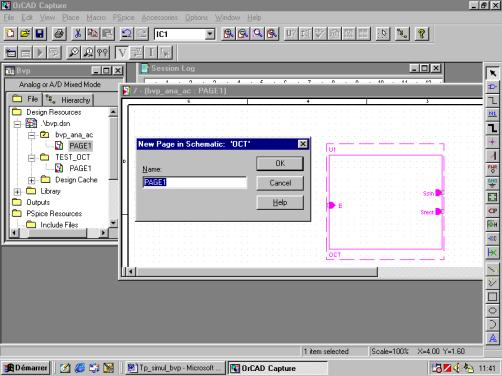The image size is (502, 376).
Task: Select the Place ellipse tool
Action: [x=492, y=311]
